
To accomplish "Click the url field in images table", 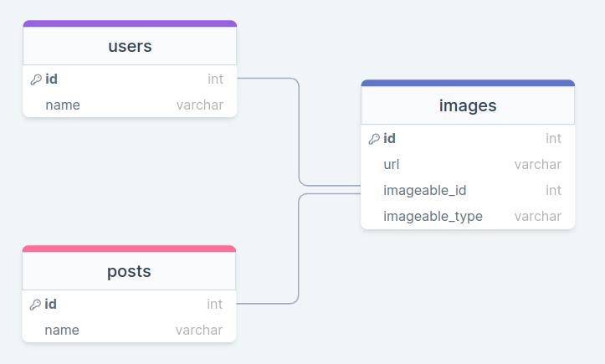I will [392, 165].
